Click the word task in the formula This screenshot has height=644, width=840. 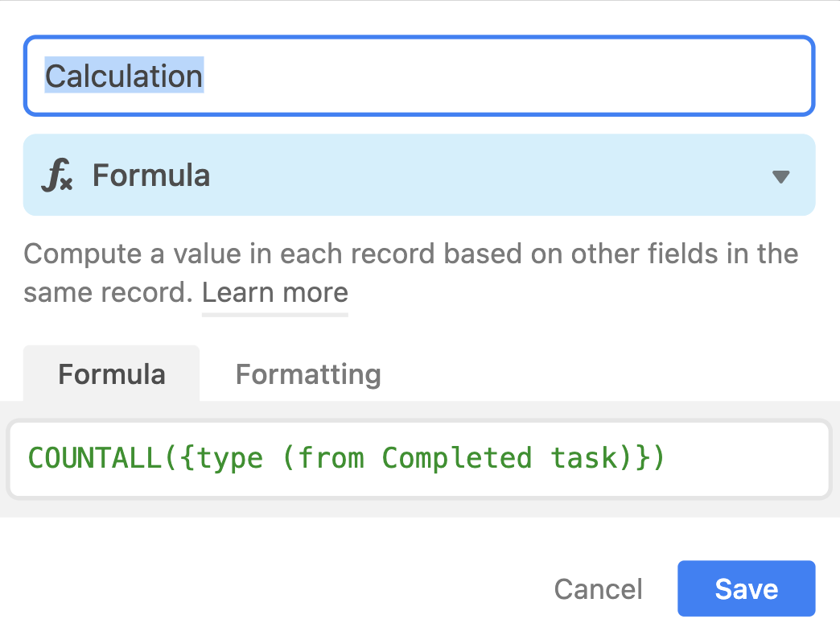click(584, 459)
